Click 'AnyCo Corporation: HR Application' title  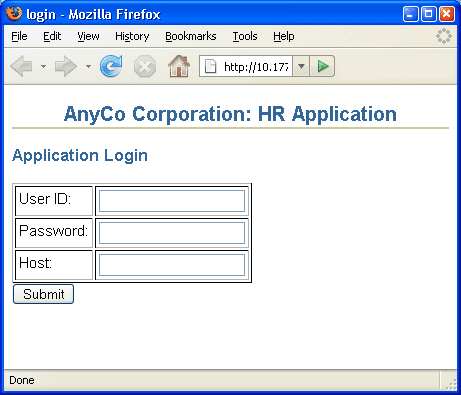tap(230, 114)
